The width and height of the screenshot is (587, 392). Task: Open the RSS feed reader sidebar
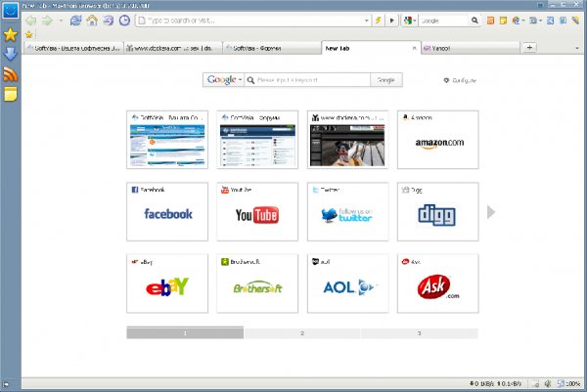(11, 74)
